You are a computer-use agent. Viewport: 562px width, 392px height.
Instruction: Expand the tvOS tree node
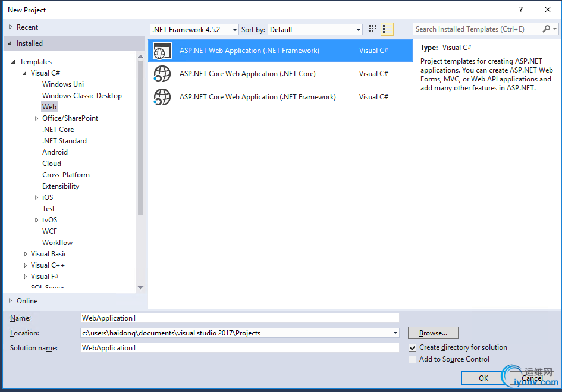click(x=36, y=220)
